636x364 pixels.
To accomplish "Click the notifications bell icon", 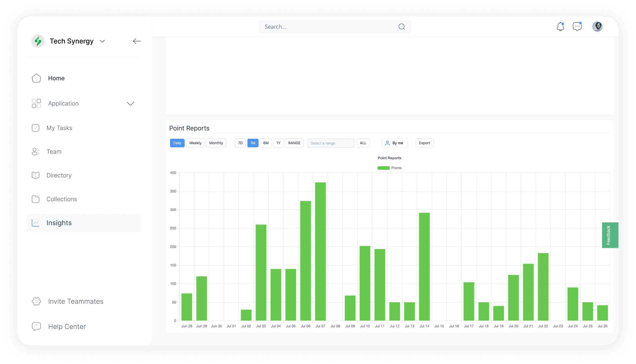I will (560, 27).
